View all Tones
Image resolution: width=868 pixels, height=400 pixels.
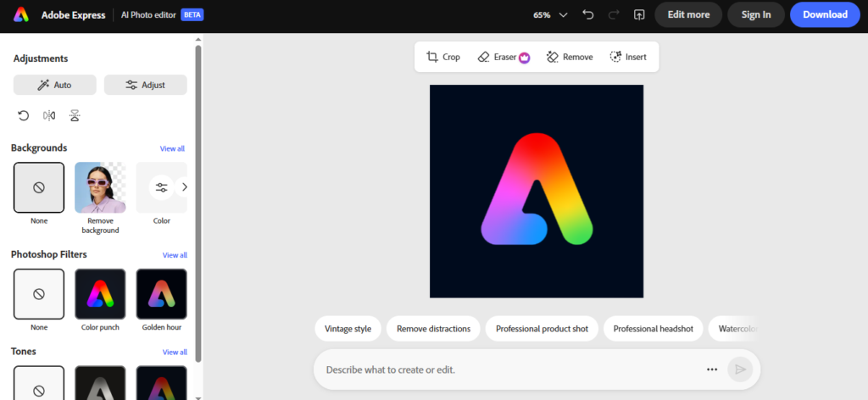(x=175, y=352)
